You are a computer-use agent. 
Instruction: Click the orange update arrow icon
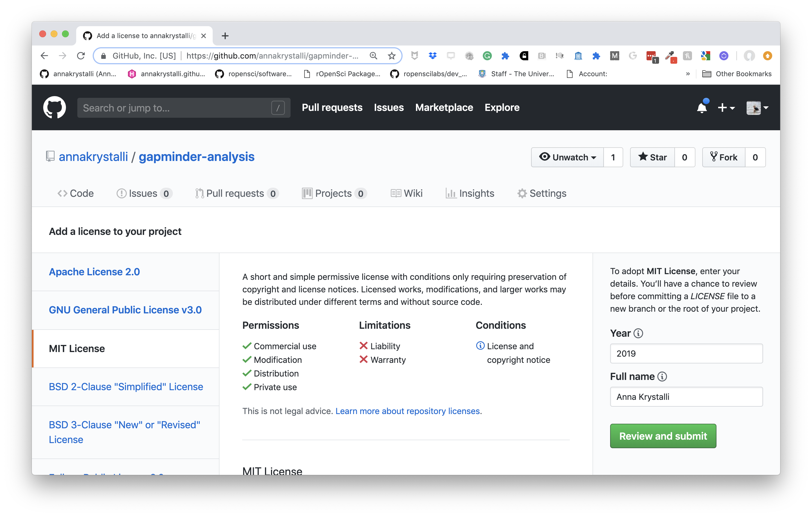[x=767, y=56]
